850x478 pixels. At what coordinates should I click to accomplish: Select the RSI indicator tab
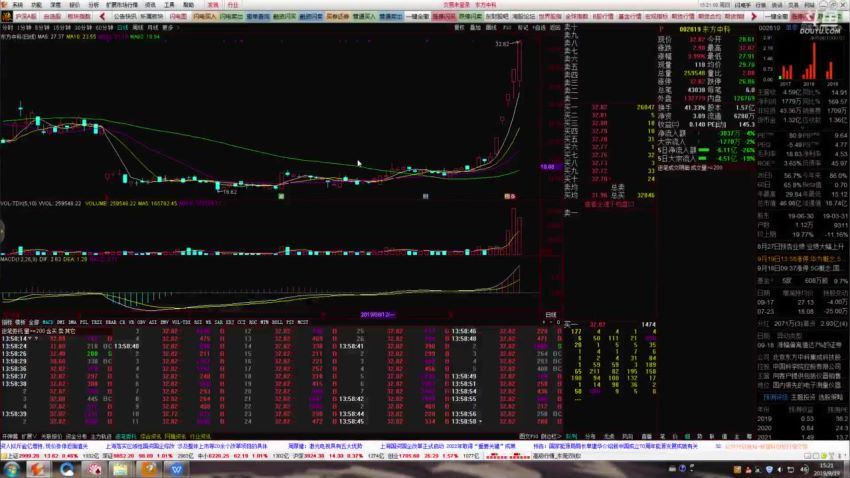[198, 322]
